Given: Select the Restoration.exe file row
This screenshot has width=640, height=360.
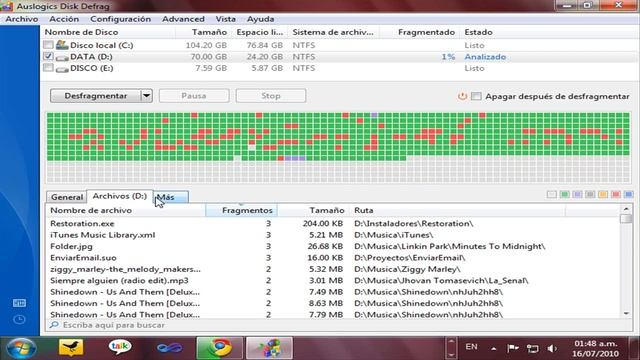Looking at the screenshot, I should coord(333,223).
